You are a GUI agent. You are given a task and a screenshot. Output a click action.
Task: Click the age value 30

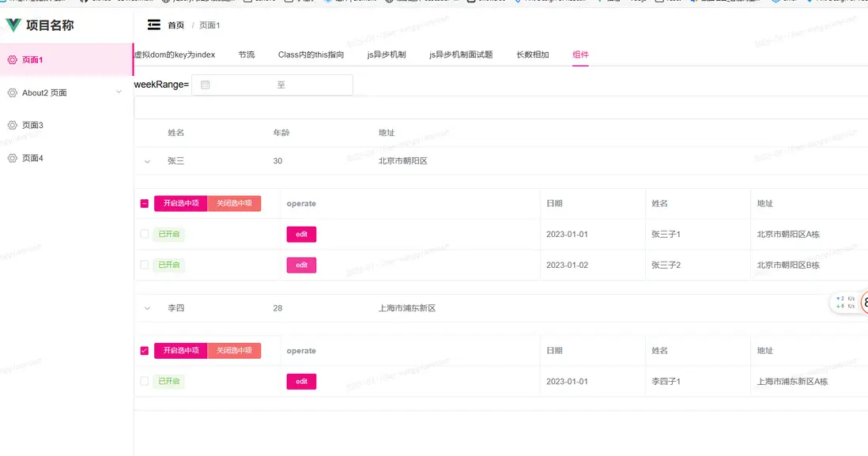(x=277, y=161)
